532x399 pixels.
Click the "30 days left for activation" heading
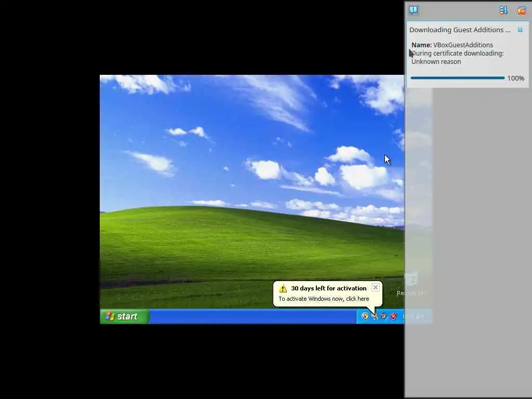329,288
